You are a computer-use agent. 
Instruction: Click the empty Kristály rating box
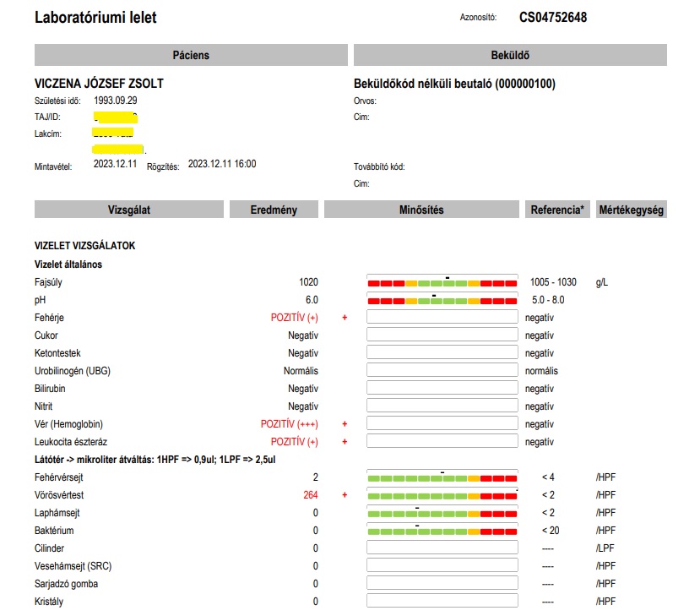(442, 602)
